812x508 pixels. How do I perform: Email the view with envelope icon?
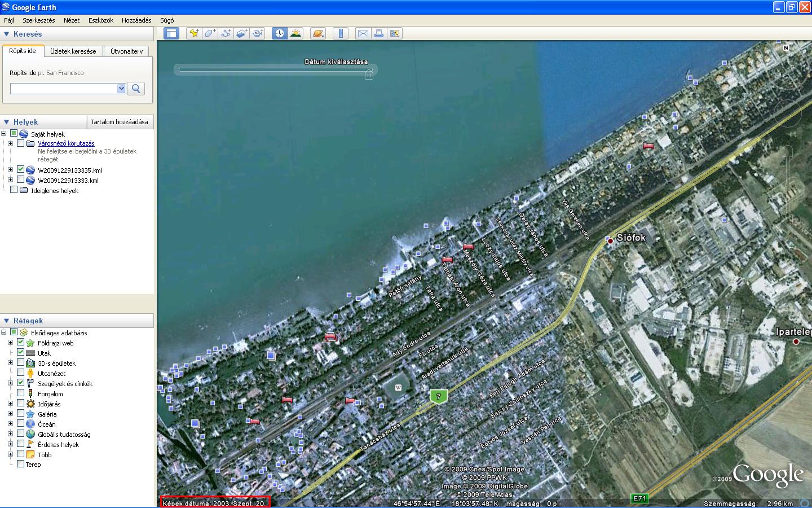pyautogui.click(x=363, y=33)
